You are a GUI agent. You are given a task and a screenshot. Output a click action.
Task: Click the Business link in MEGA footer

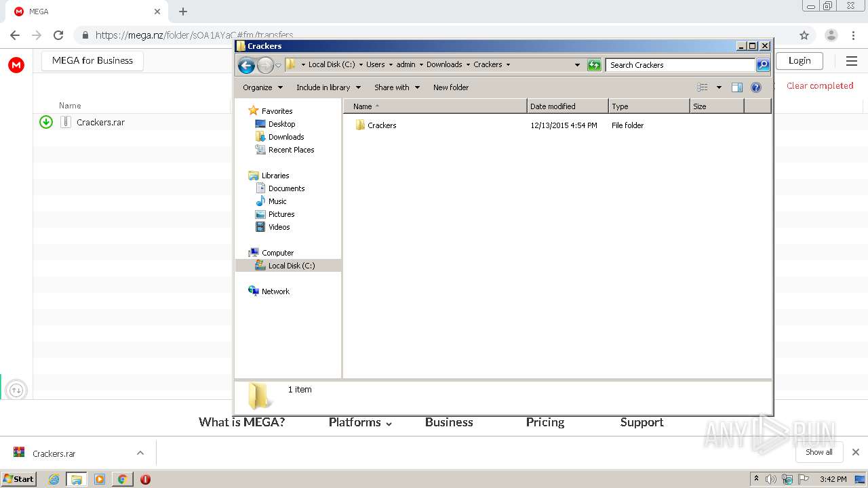449,422
